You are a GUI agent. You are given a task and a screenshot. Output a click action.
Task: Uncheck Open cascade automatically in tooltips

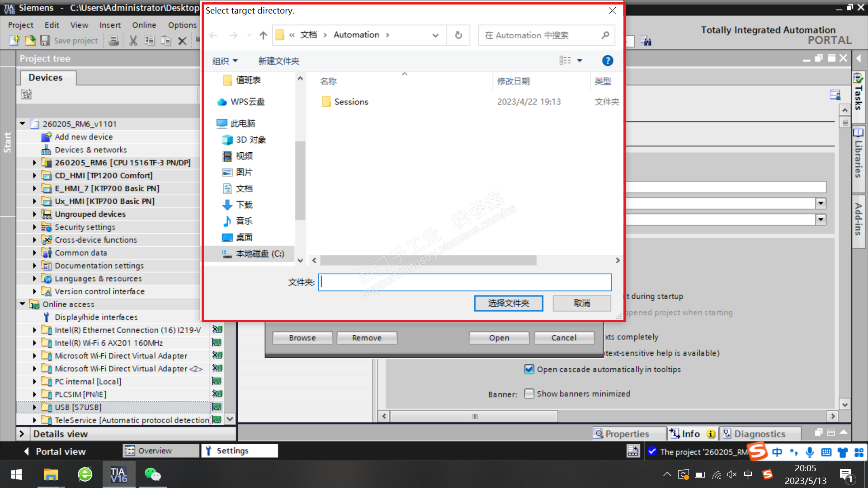point(529,369)
